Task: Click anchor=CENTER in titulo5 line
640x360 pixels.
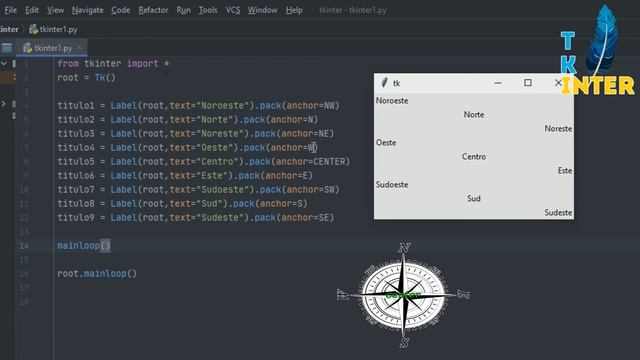Action: [311, 162]
